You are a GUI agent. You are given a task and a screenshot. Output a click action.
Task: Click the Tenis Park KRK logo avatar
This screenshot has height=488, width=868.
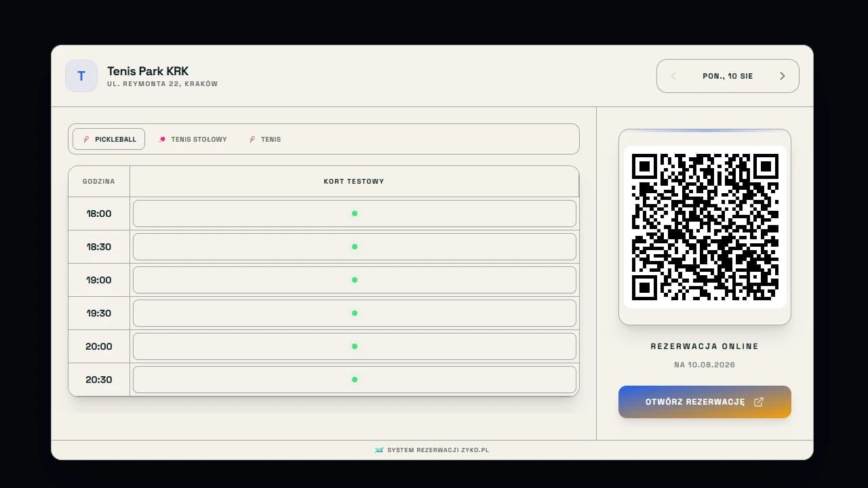click(x=81, y=76)
